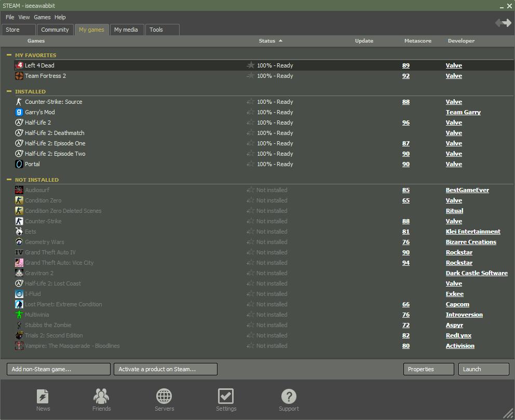Image resolution: width=515 pixels, height=420 pixels.
Task: Click the Lost Planet: Extreme Condition icon
Action: click(19, 304)
